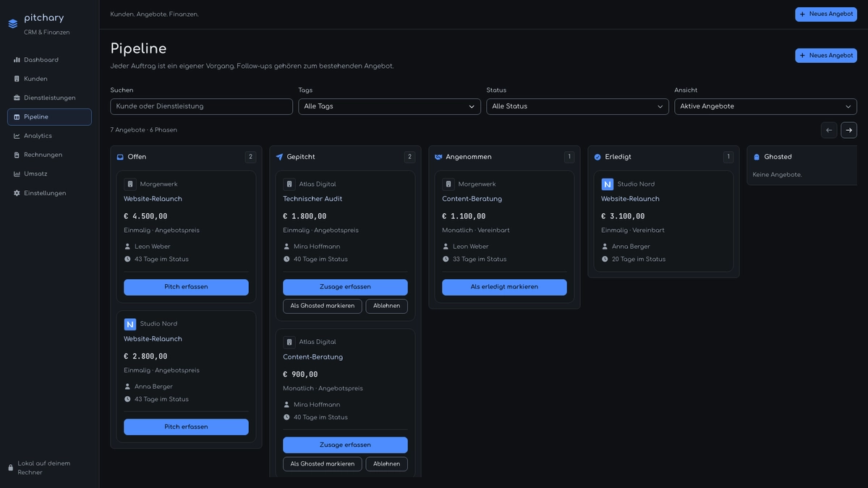Click the Ghosted column ghost icon
Image resolution: width=868 pixels, height=488 pixels.
[757, 157]
